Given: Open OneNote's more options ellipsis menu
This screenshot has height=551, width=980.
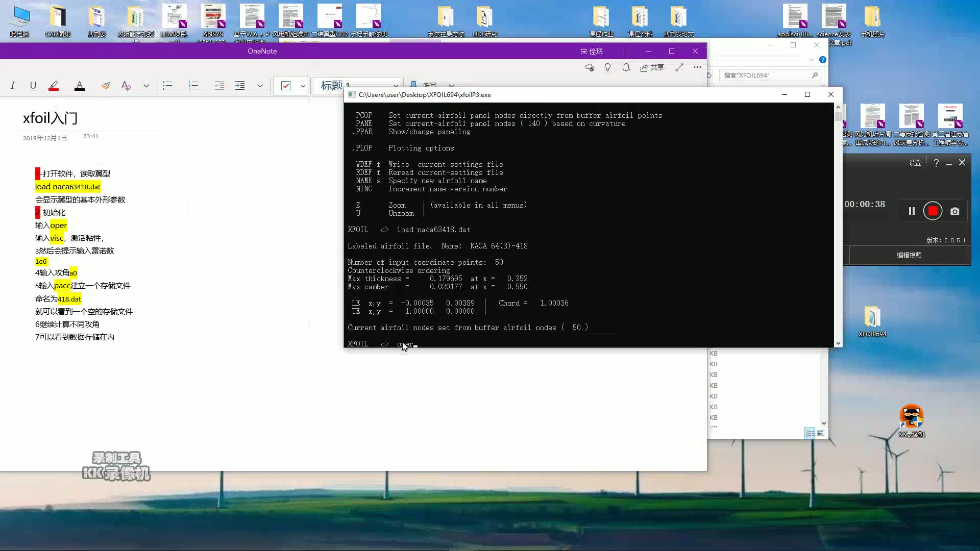Looking at the screenshot, I should pyautogui.click(x=697, y=67).
